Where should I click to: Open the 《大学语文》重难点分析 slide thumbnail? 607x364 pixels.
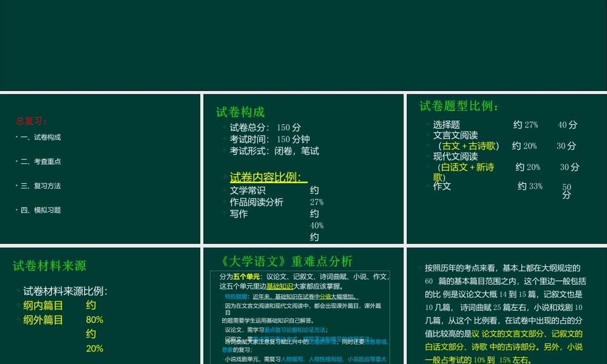(x=303, y=306)
